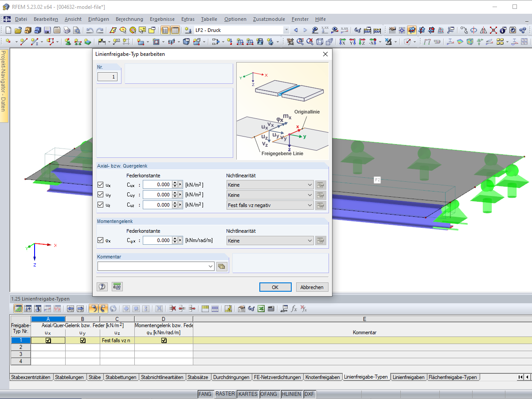532x399 pixels.
Task: Click the dimension tool icon
Action: tap(101, 41)
